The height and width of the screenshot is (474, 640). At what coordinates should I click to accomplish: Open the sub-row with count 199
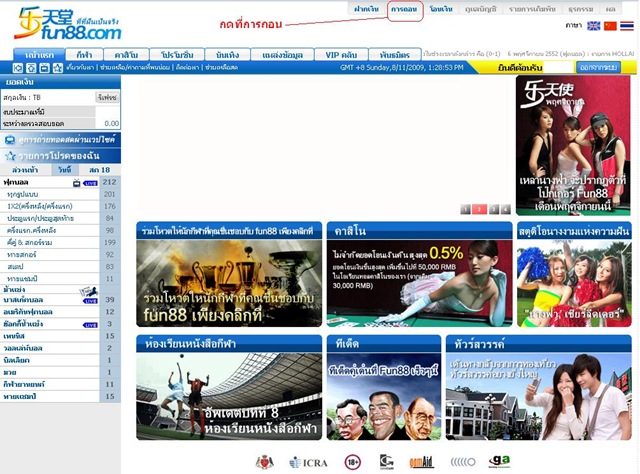click(x=60, y=243)
